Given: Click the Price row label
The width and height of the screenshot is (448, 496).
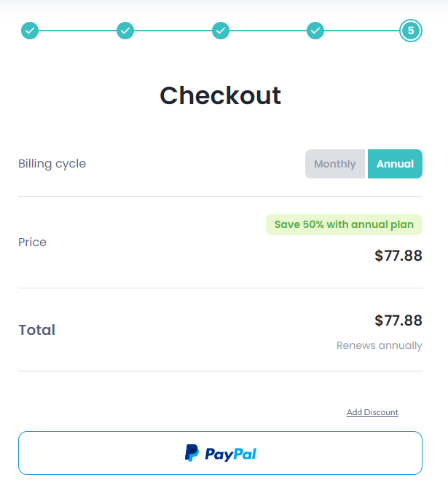Looking at the screenshot, I should [32, 243].
